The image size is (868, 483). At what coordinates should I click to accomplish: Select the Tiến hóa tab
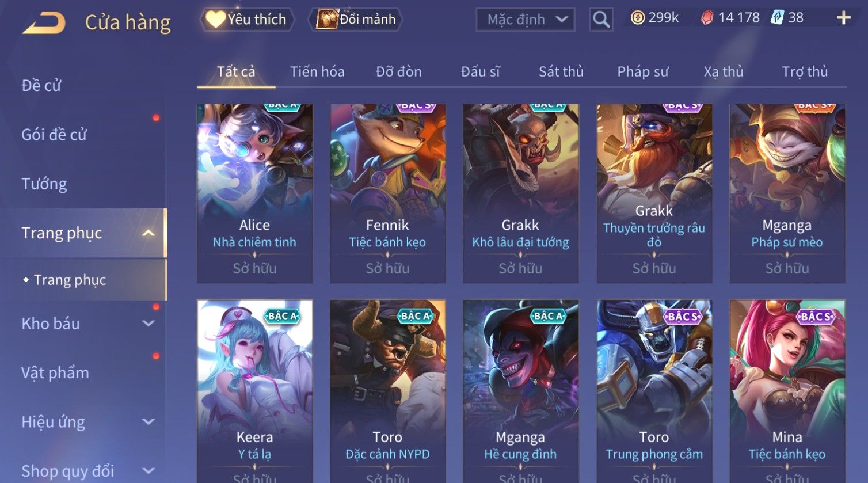[317, 71]
